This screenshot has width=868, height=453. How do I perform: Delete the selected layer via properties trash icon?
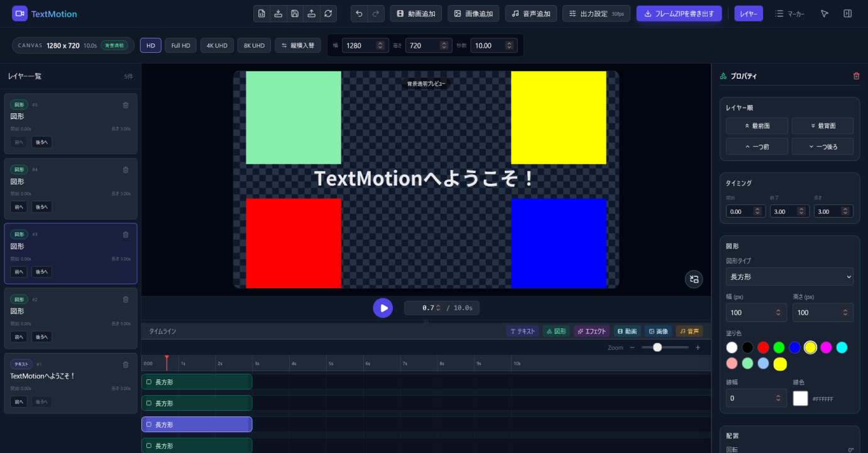(x=856, y=76)
